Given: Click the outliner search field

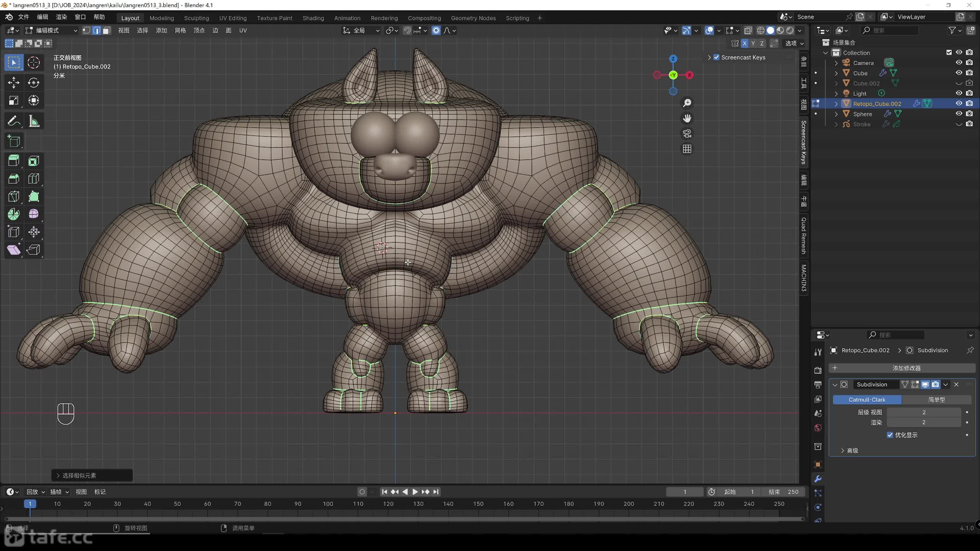Looking at the screenshot, I should click(889, 30).
